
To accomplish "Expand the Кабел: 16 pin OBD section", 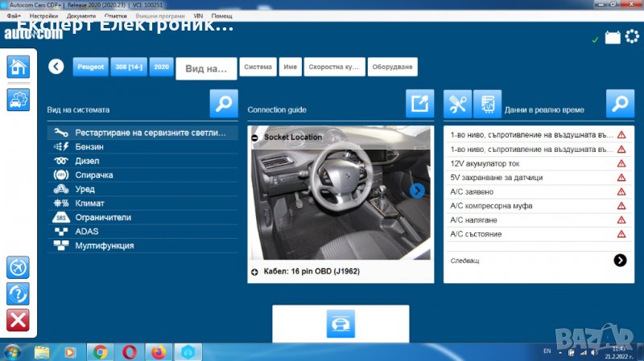I will click(x=254, y=272).
